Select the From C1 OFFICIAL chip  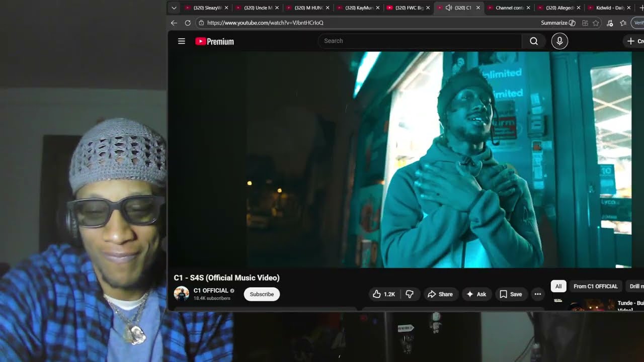(x=595, y=286)
